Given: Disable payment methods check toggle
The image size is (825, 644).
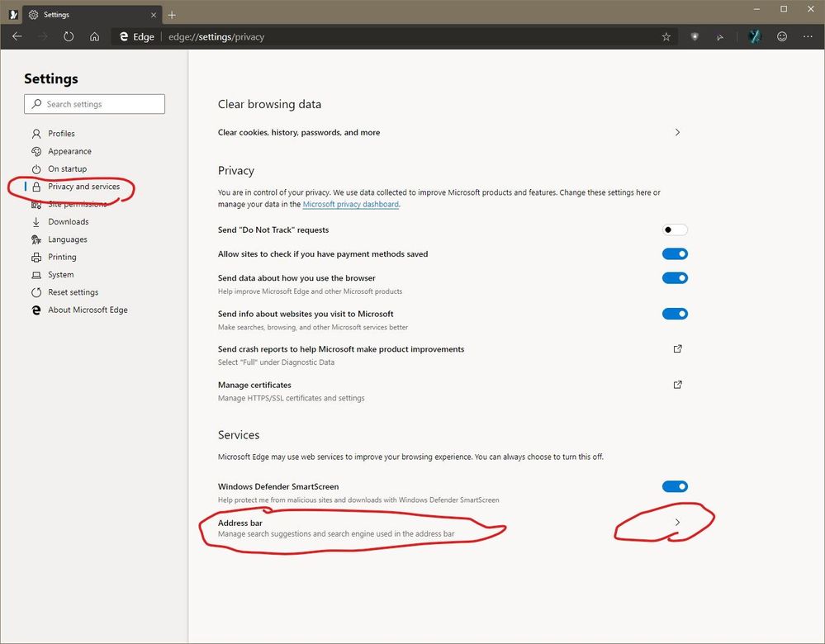Looking at the screenshot, I should (x=675, y=254).
